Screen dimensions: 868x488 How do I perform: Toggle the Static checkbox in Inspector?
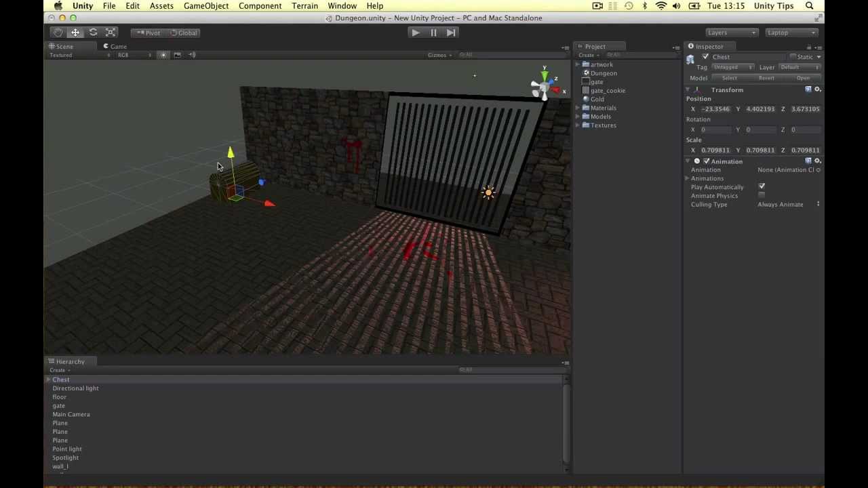click(793, 57)
